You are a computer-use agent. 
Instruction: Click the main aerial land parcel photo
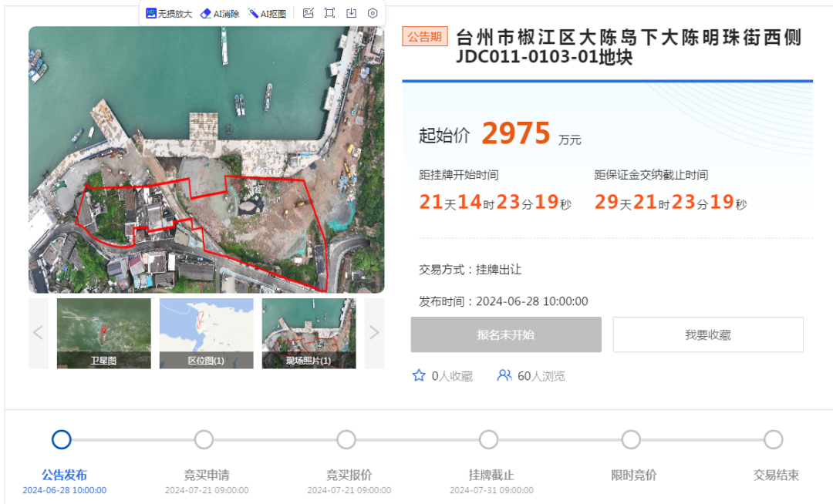[x=206, y=160]
